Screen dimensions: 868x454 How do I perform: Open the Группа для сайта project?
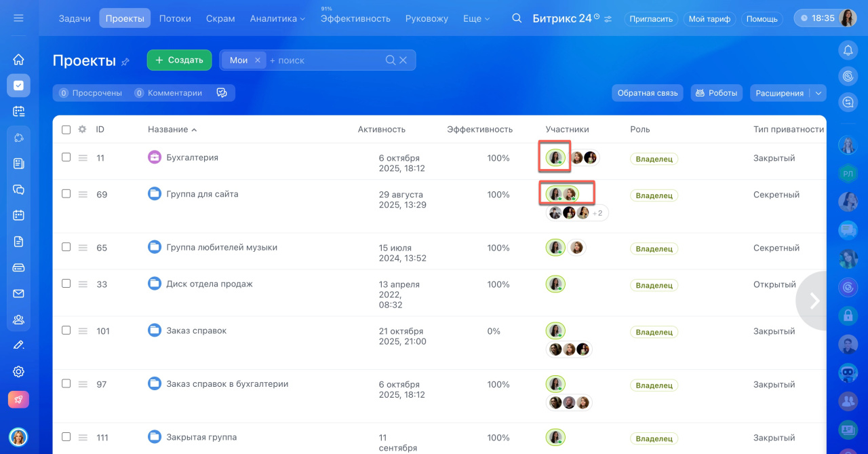[202, 194]
